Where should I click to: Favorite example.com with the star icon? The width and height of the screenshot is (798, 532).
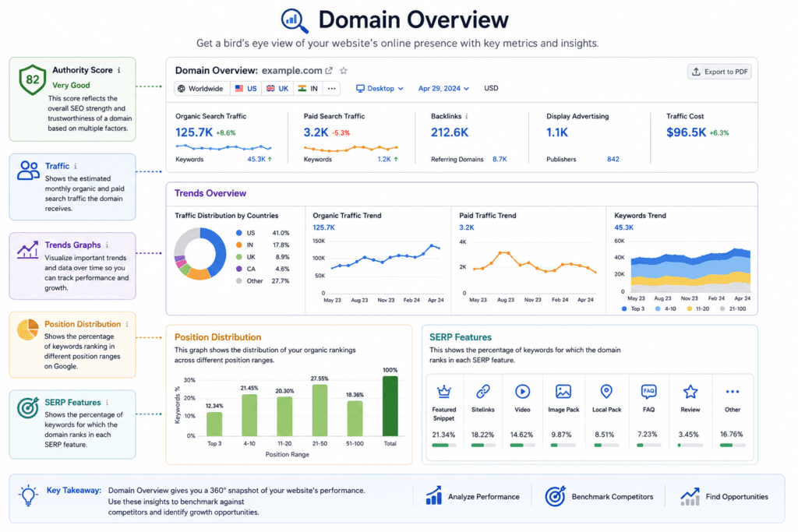tap(344, 71)
